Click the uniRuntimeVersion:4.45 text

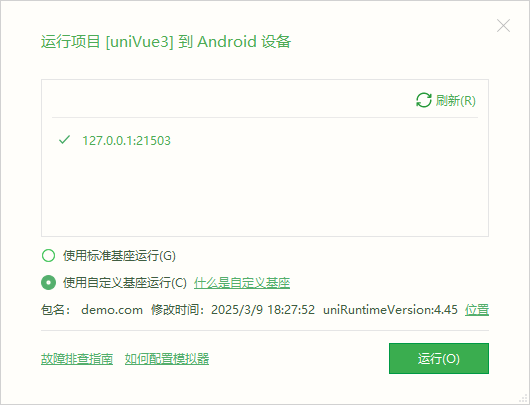(390, 310)
